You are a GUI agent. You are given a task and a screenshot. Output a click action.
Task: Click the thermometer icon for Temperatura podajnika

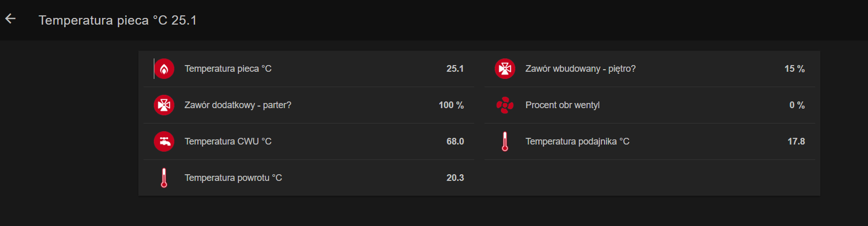[x=505, y=141]
